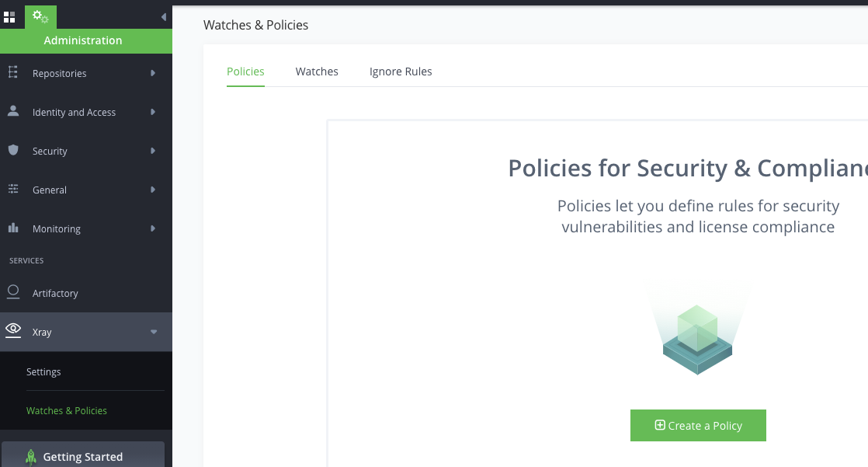This screenshot has width=868, height=467.
Task: Click the Identity and Access user icon
Action: [12, 111]
